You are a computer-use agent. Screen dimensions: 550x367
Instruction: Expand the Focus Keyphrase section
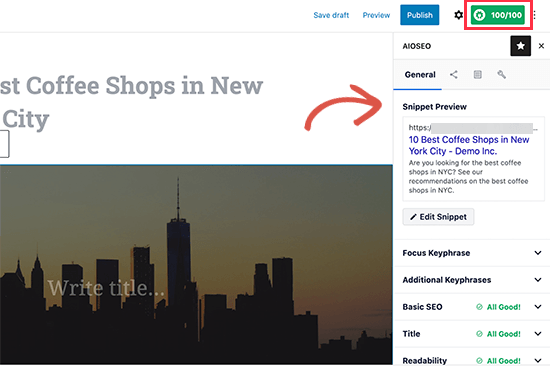(472, 253)
